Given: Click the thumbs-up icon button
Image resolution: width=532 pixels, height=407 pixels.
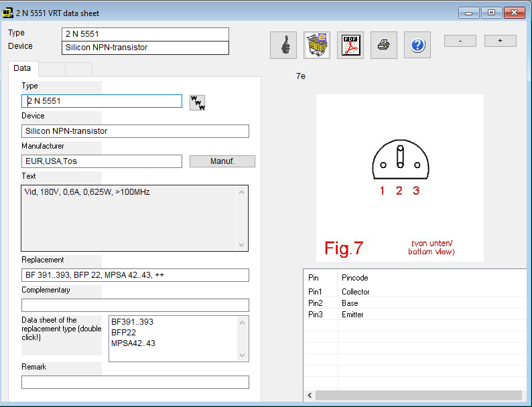Looking at the screenshot, I should point(283,45).
